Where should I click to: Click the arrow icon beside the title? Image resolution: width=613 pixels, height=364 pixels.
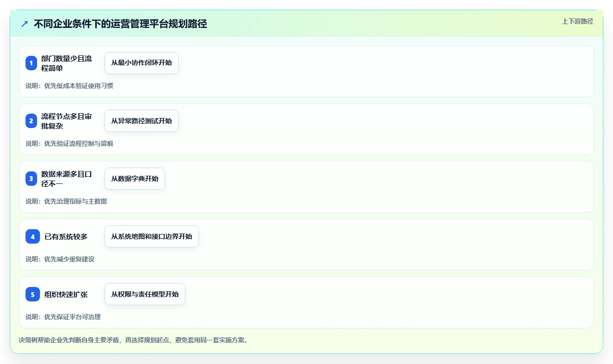point(25,24)
